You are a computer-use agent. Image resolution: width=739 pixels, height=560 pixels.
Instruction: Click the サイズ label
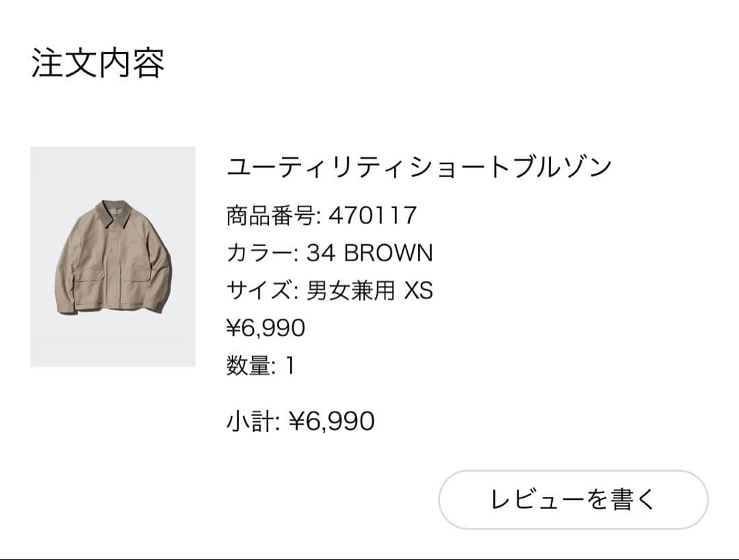click(260, 291)
